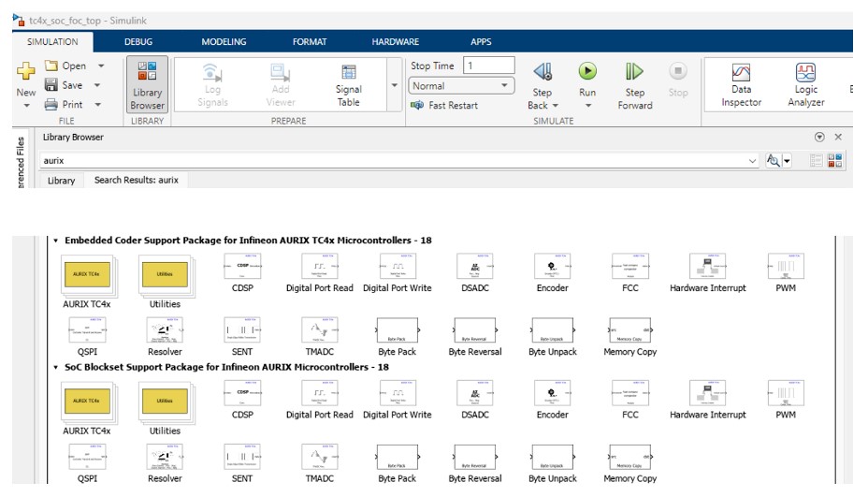This screenshot has height=497, width=868.
Task: Select Byte Unpack block under Embedded Coder
Action: [x=553, y=336]
